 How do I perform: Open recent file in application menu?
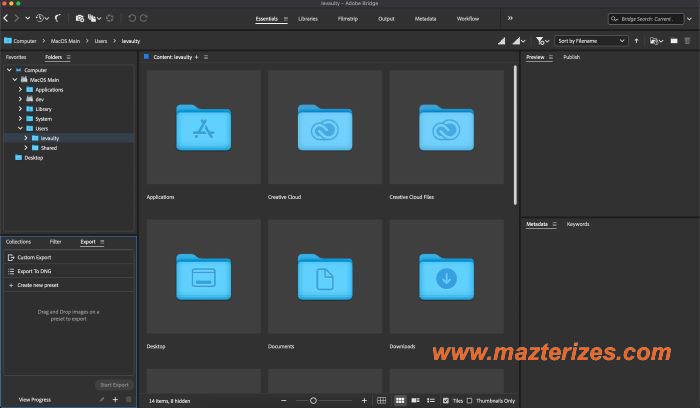(x=656, y=41)
